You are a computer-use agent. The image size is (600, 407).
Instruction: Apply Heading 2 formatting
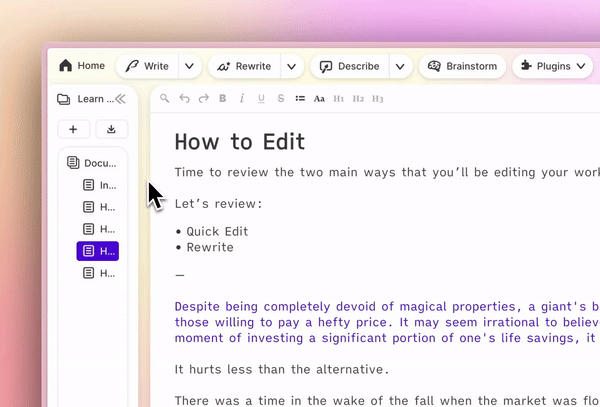[x=358, y=99]
